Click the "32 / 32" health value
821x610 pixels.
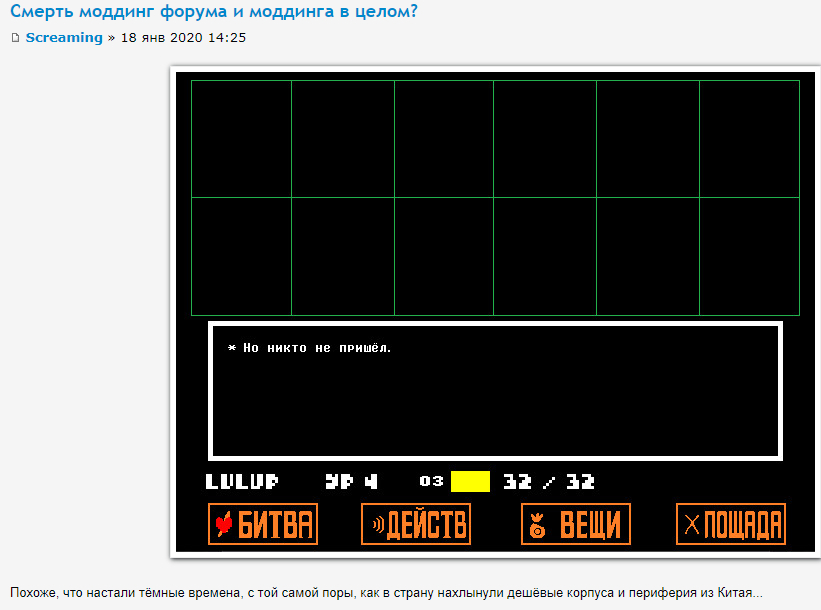(x=549, y=481)
